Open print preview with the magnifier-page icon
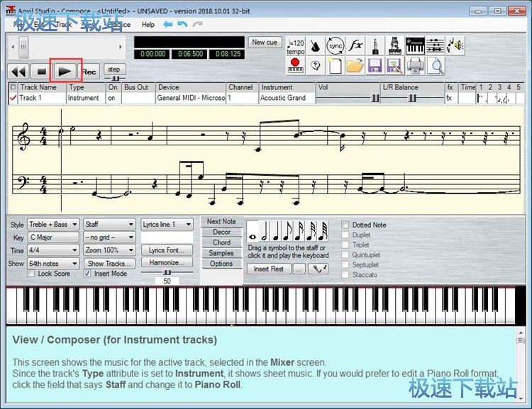This screenshot has width=532, height=409. coord(435,66)
